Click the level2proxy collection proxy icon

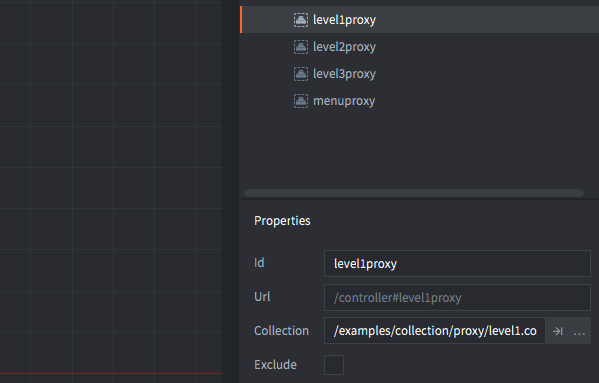tap(301, 47)
